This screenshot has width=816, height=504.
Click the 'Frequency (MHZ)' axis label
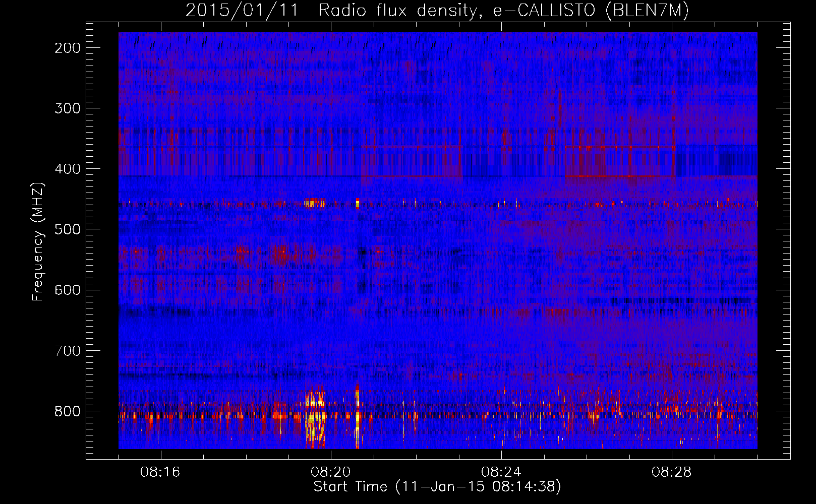pyautogui.click(x=38, y=241)
